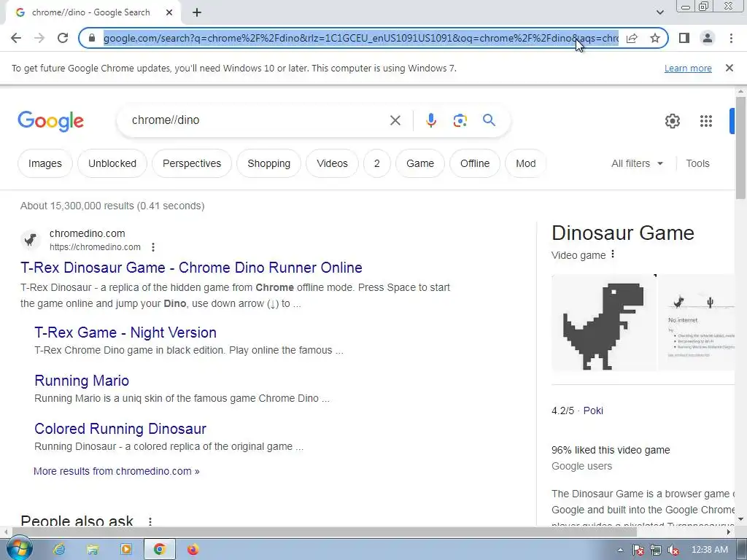This screenshot has width=747, height=560.
Task: Launch Internet Explorer from the taskbar
Action: tap(59, 550)
